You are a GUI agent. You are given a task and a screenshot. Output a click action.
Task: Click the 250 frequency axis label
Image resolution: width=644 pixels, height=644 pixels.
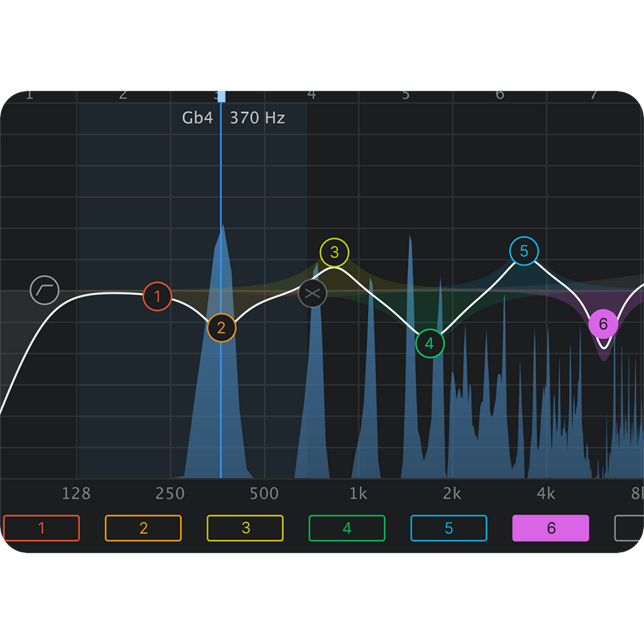click(170, 493)
